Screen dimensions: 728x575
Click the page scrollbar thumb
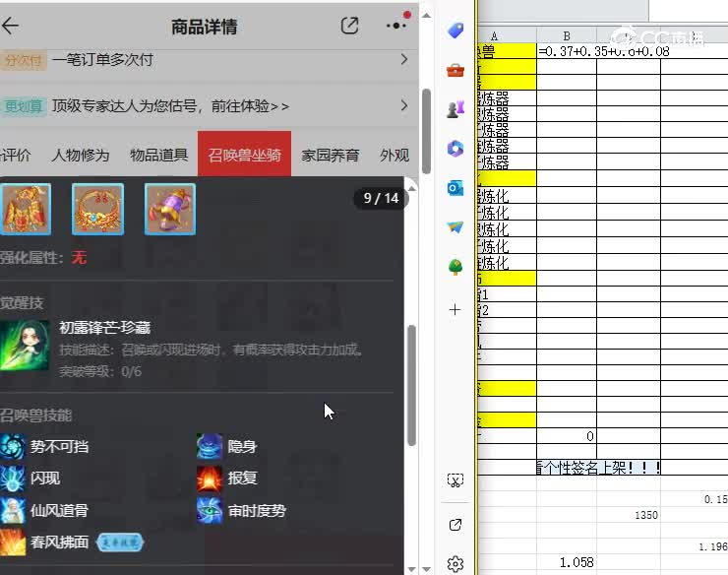coord(426,132)
